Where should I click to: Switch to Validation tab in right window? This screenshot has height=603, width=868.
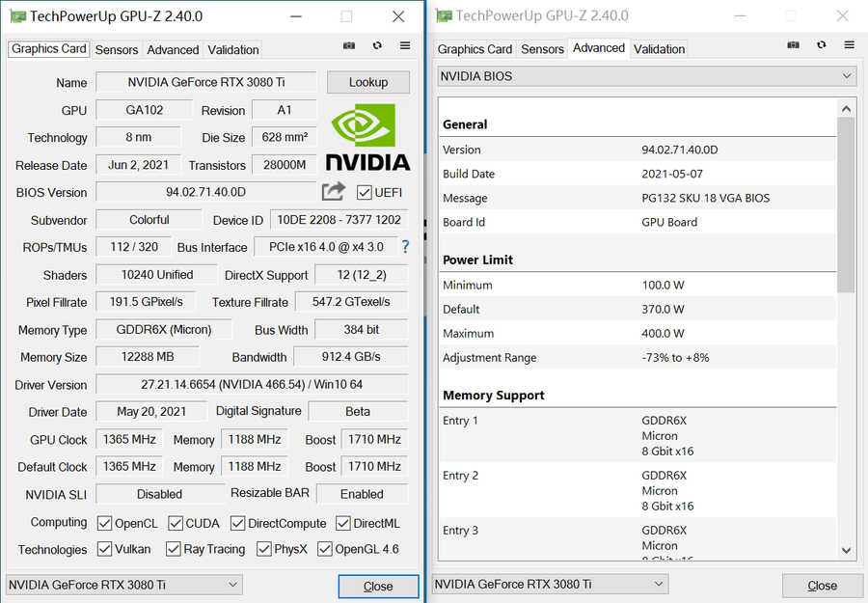(659, 49)
